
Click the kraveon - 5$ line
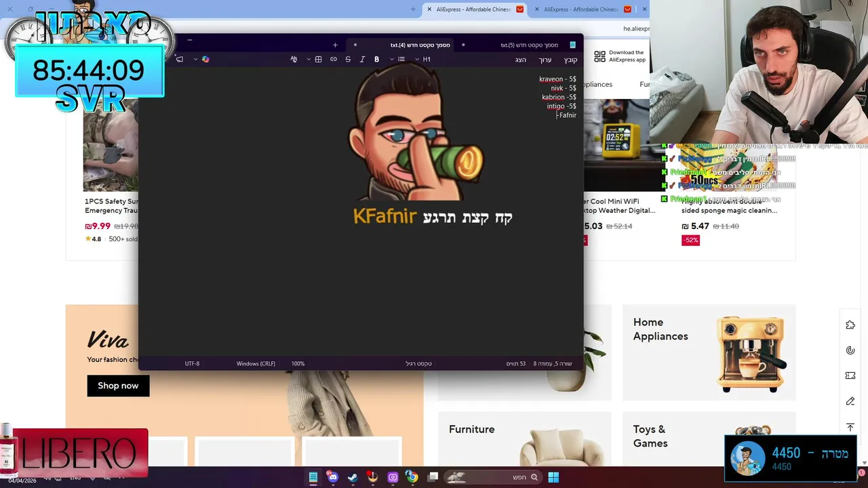[557, 79]
